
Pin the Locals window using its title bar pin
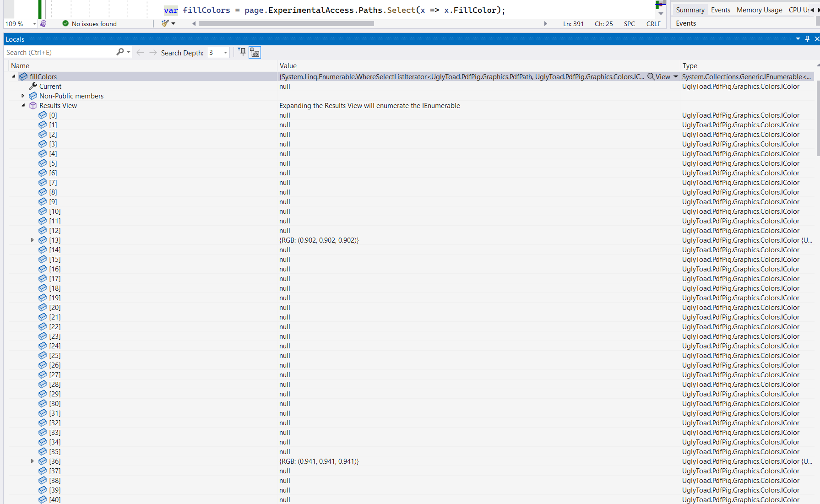[x=807, y=38]
